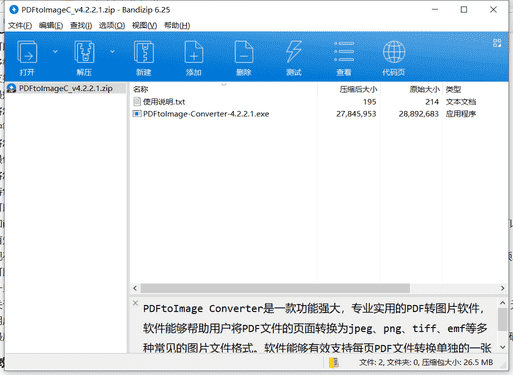
Task: Click the status bar file count text
Action: [x=426, y=362]
